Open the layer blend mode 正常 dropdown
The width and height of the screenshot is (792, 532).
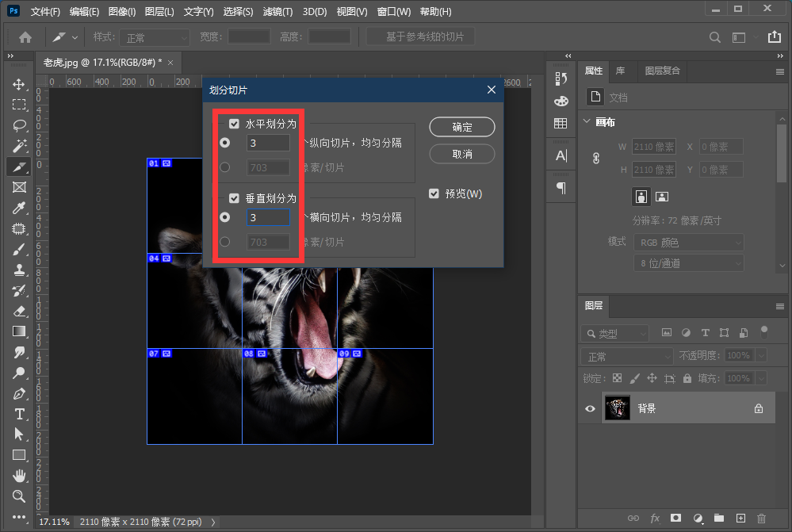(x=626, y=357)
